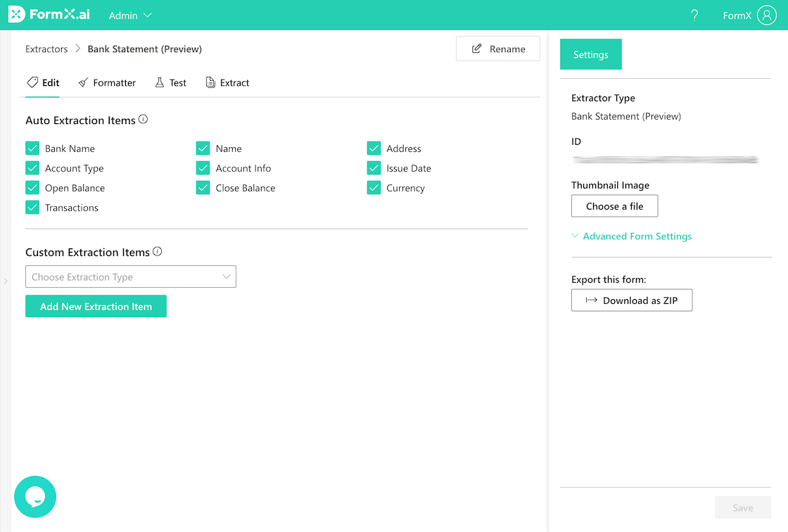Viewport: 788px width, 532px height.
Task: Click the Extractor Type value text
Action: [626, 116]
